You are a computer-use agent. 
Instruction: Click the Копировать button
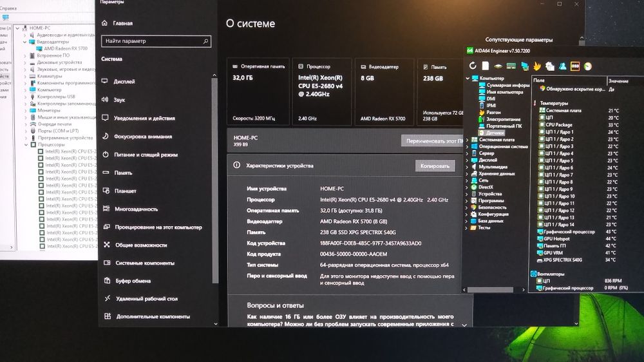(x=435, y=166)
